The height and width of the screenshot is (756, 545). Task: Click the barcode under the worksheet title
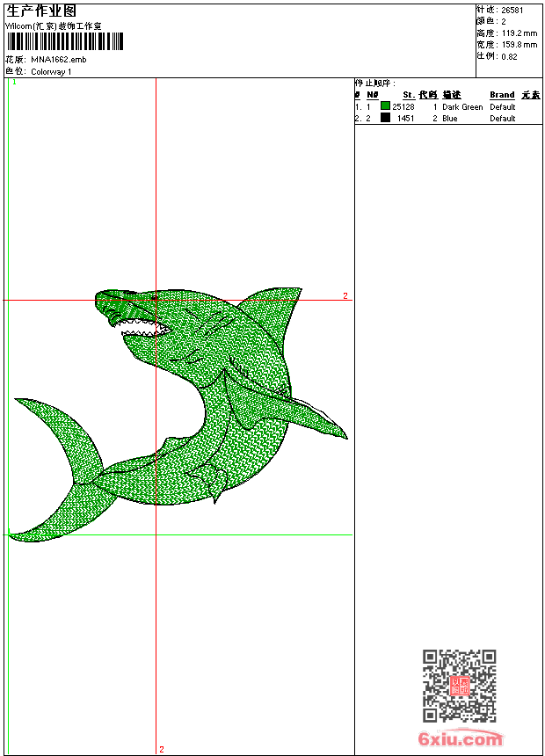[x=66, y=42]
